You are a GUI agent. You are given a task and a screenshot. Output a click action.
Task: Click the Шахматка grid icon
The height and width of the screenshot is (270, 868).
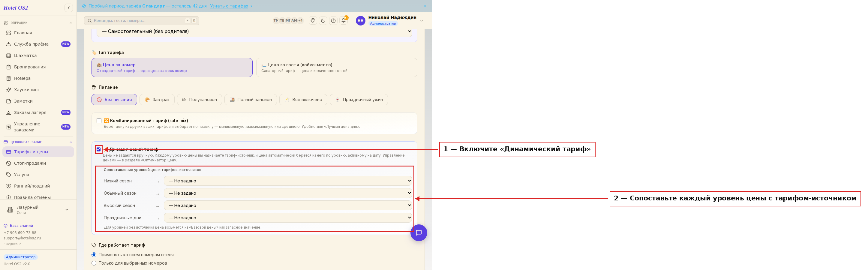9,55
